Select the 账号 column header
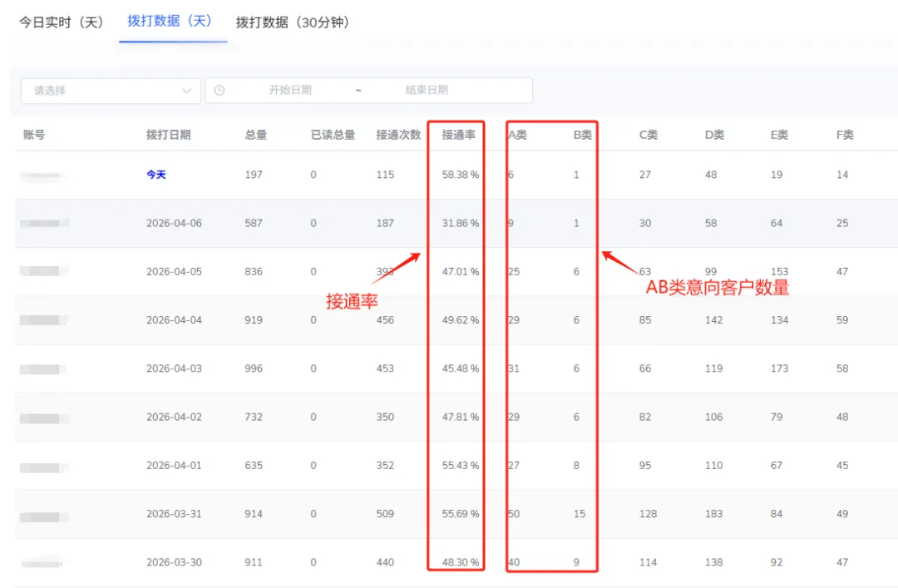The height and width of the screenshot is (588, 898). [x=33, y=133]
